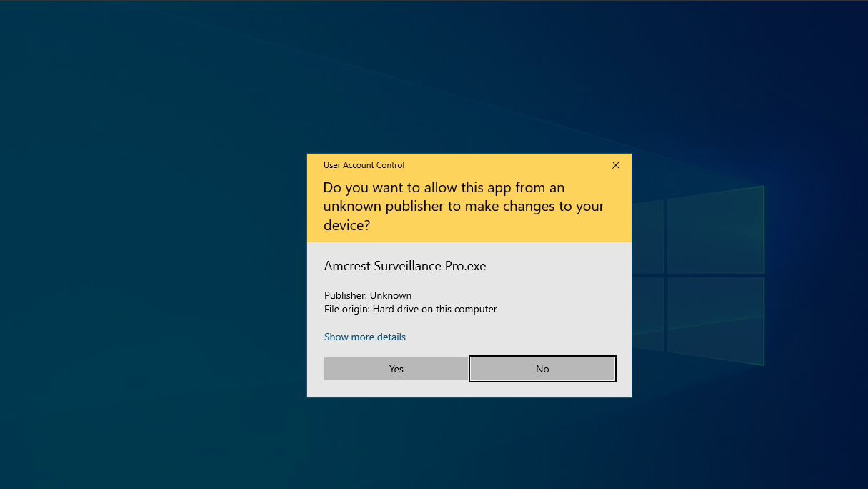868x489 pixels.
Task: Click Yes to allow the app
Action: (396, 369)
